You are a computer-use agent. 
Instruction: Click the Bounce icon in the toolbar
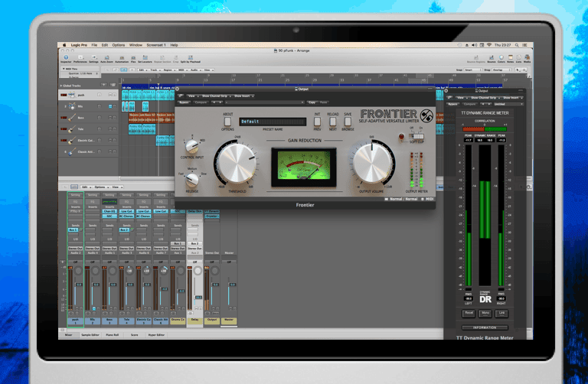(x=492, y=59)
